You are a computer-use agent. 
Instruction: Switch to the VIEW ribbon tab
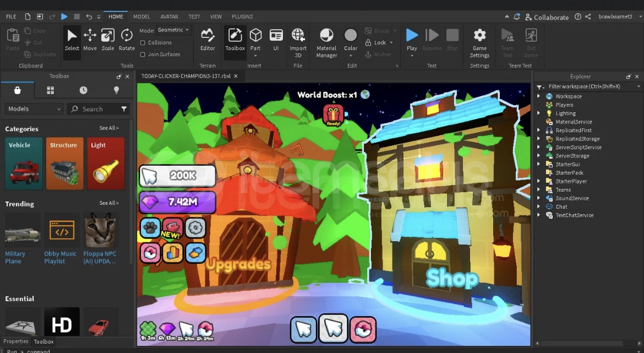click(x=216, y=17)
